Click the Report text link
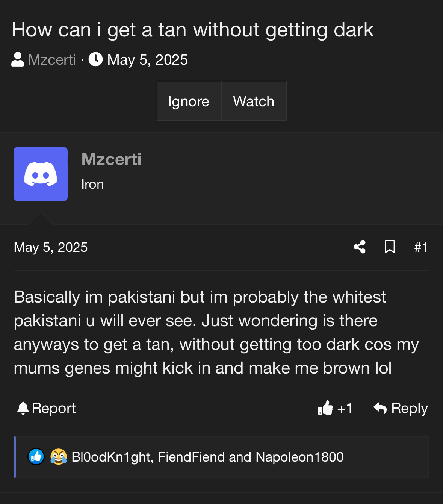The height and width of the screenshot is (504, 443). click(54, 408)
